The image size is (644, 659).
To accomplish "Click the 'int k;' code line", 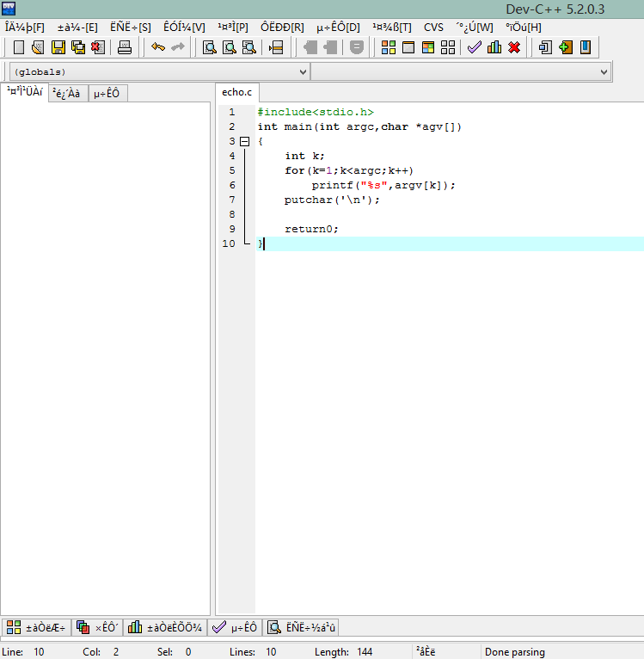I will click(x=304, y=156).
